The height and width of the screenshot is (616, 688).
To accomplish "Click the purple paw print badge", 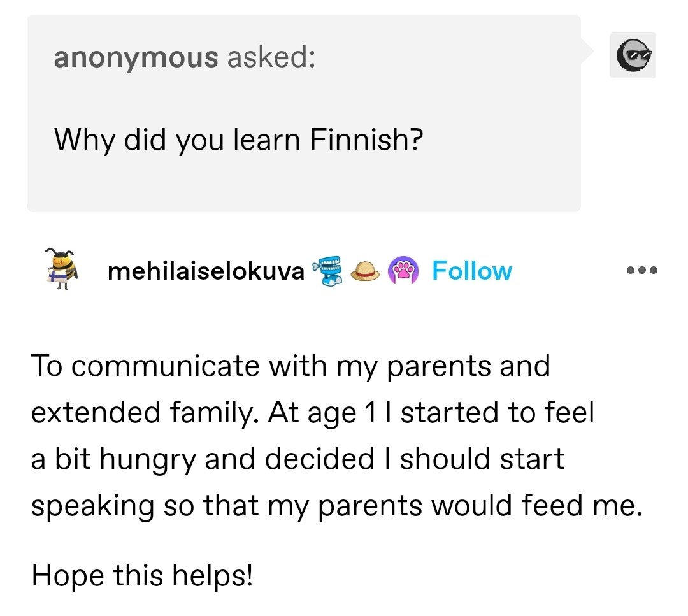I will click(403, 271).
